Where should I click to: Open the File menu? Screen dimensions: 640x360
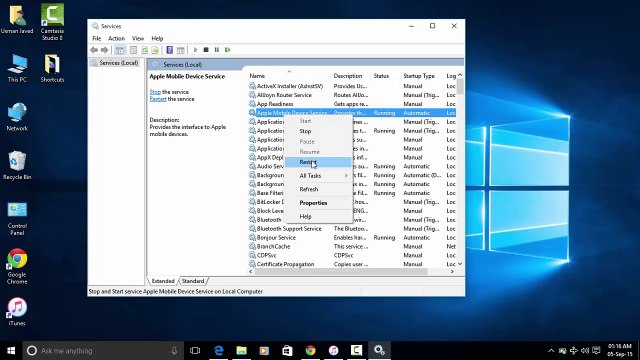pos(97,38)
